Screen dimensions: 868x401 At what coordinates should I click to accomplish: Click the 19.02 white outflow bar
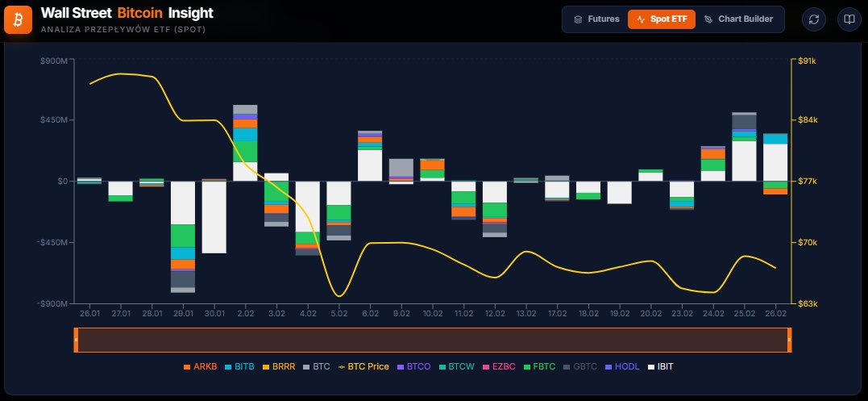(620, 192)
